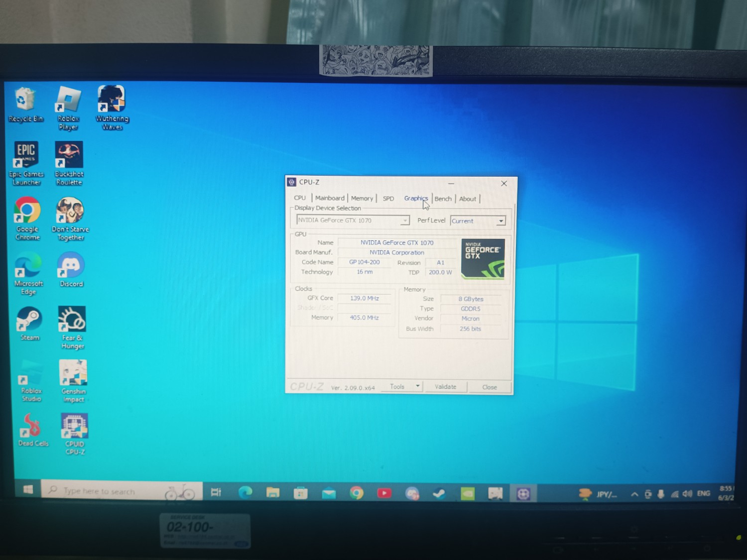Open the volume control in tray
The width and height of the screenshot is (747, 560).
[x=688, y=494]
